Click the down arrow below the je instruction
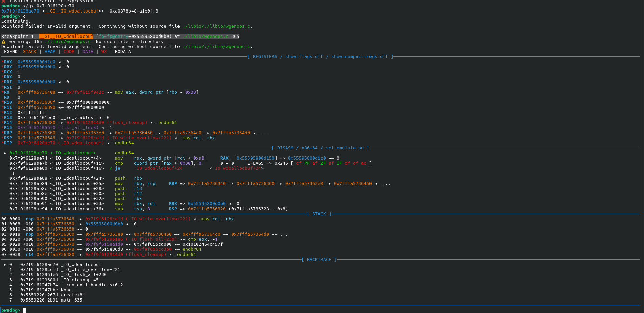Viewport: 644px width, 313px height. [14, 173]
